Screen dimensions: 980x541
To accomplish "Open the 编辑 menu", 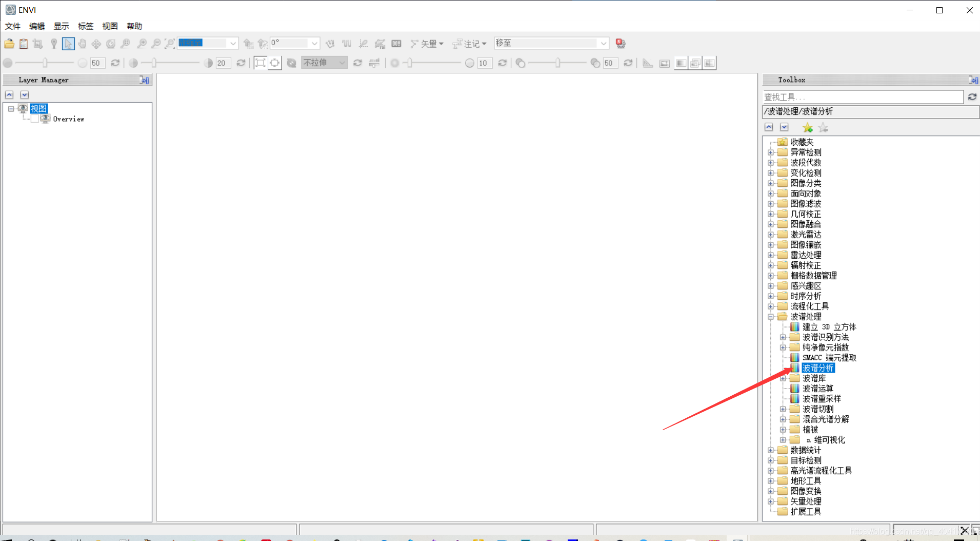I will click(37, 26).
